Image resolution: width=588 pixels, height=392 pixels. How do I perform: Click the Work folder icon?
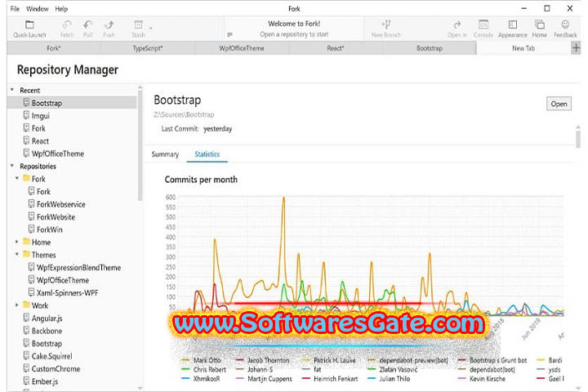[26, 305]
